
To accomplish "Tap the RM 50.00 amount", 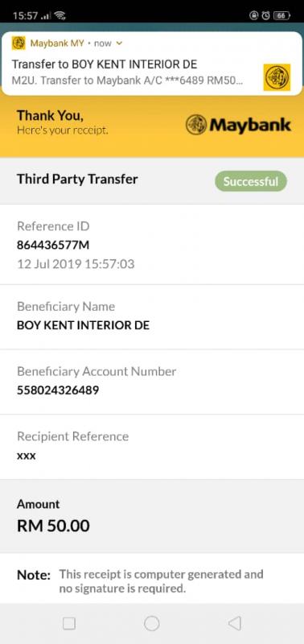I will tap(53, 526).
